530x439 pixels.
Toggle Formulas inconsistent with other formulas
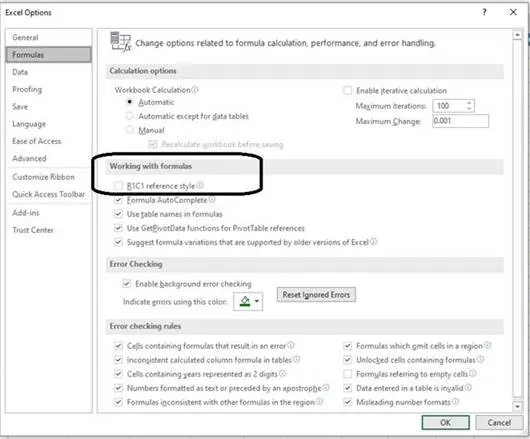click(118, 402)
